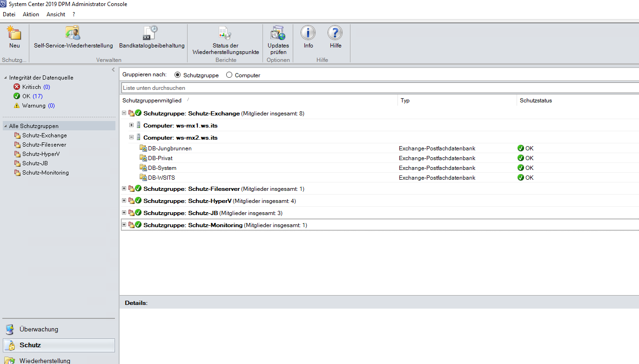
Task: Click the Warnung yellow triangle icon
Action: pos(17,106)
